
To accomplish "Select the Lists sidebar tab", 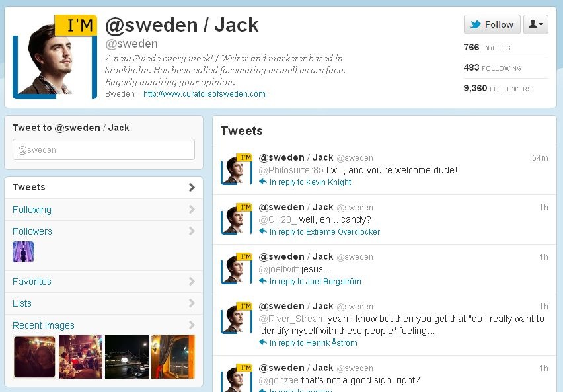I will point(104,303).
